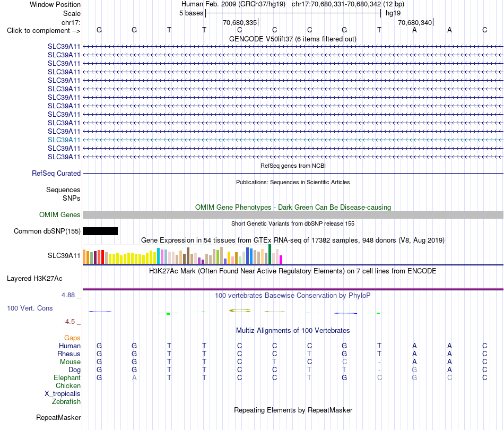This screenshot has height=430, width=504.
Task: Click the dash gap in the Dog row
Action: 379,370
